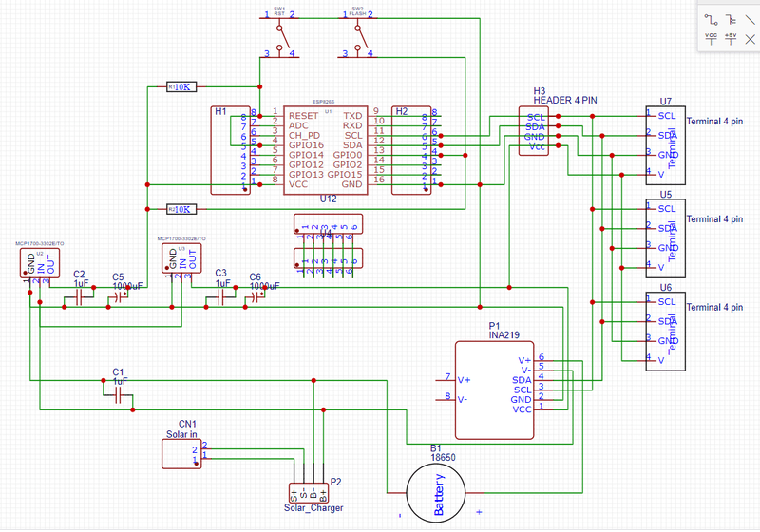Viewport: 760px width, 532px height.
Task: Click the 'Battery' text inside B1
Action: (439, 494)
